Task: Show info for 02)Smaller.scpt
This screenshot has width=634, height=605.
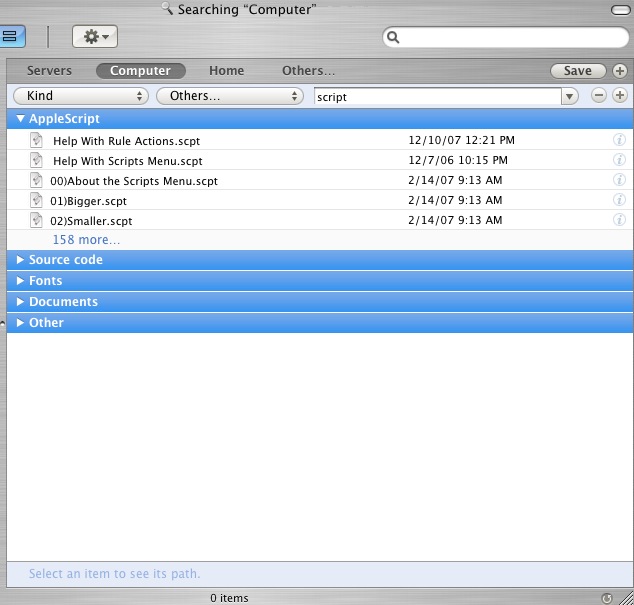Action: [619, 220]
